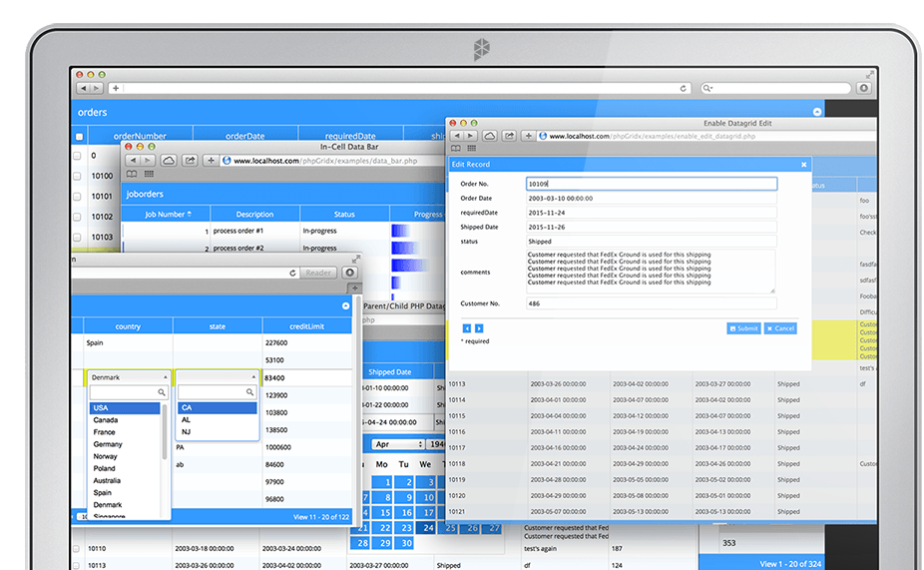Open the Denmark country dropdown
Screen dimensions: 924x570
[129, 377]
